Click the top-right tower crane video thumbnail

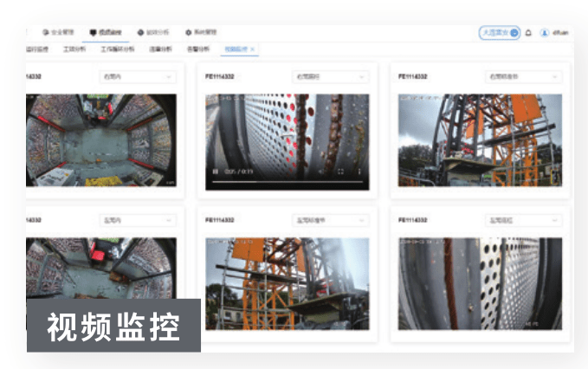pos(480,139)
